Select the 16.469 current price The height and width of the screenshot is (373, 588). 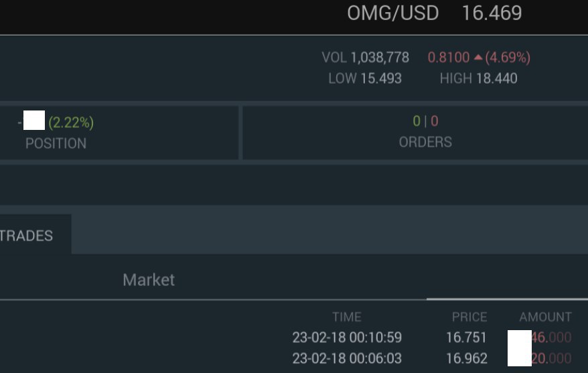[492, 13]
